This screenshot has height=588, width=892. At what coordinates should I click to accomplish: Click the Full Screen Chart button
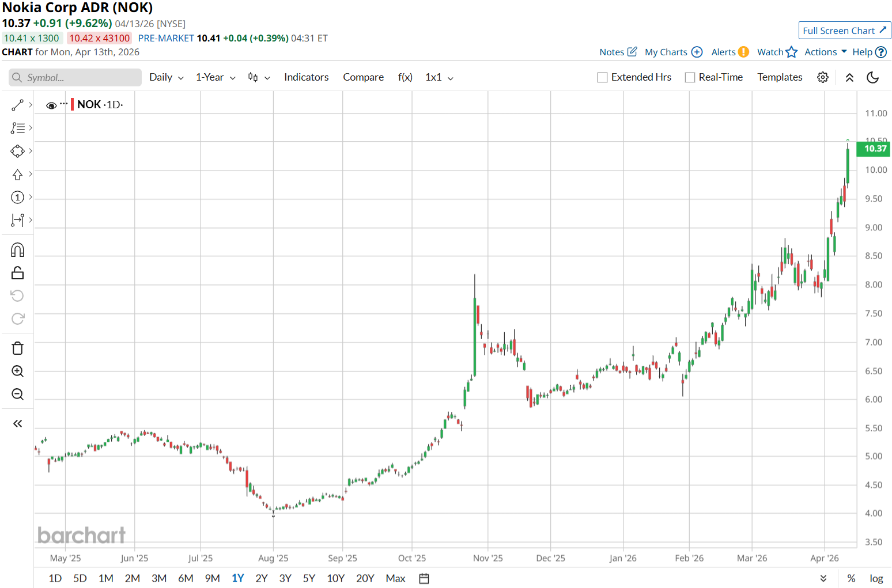click(845, 31)
